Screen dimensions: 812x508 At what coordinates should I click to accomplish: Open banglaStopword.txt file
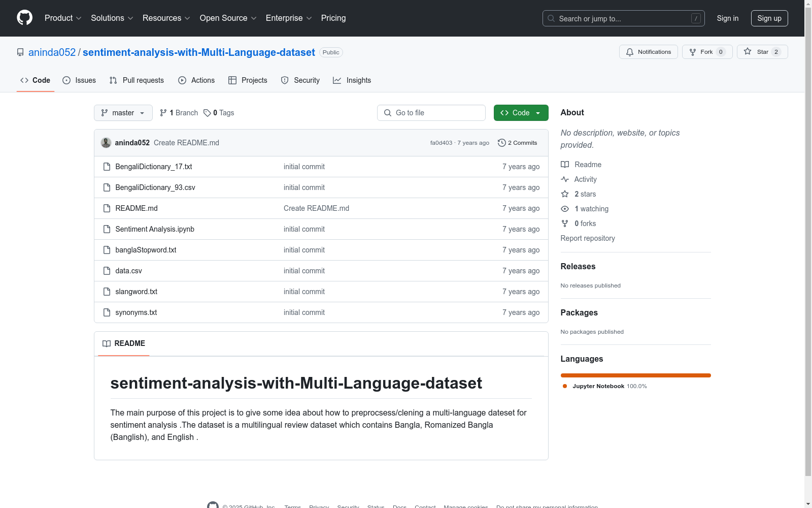tap(146, 250)
